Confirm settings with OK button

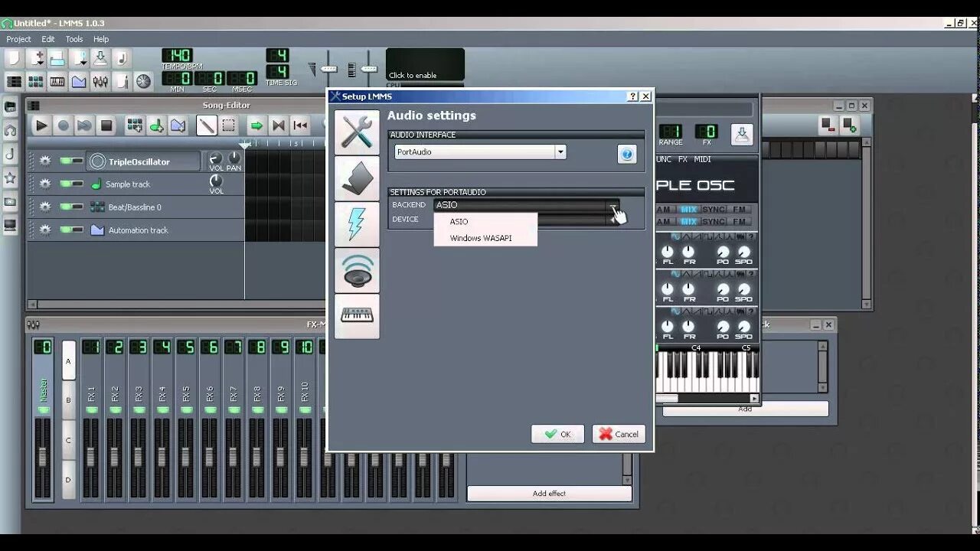tap(557, 434)
